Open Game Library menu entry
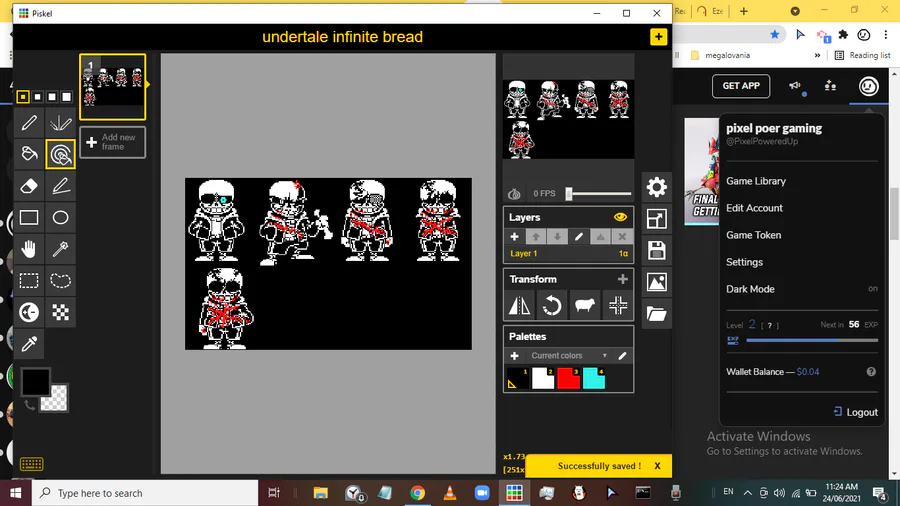The image size is (900, 506). 756,181
